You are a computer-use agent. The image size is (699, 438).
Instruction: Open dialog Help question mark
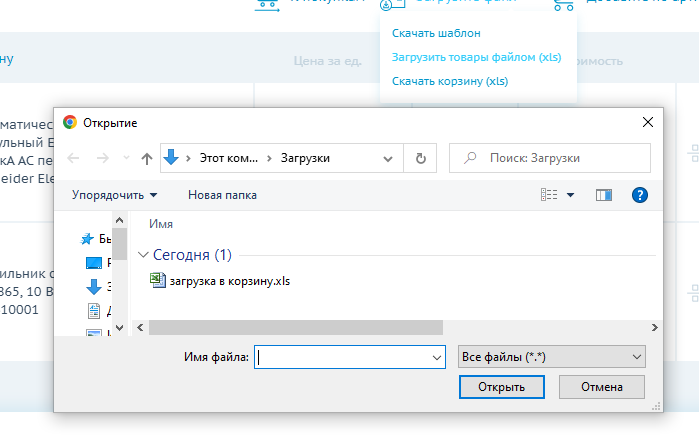click(x=640, y=195)
